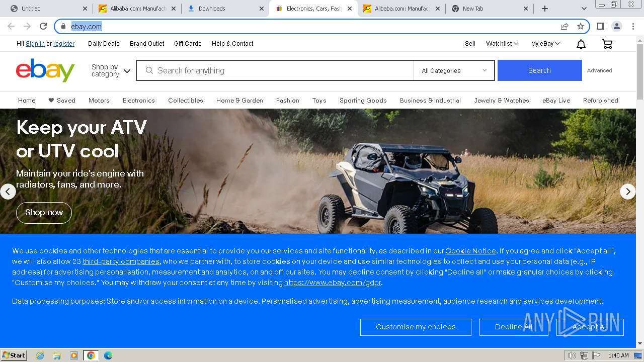Click Sign in link

pos(35,44)
